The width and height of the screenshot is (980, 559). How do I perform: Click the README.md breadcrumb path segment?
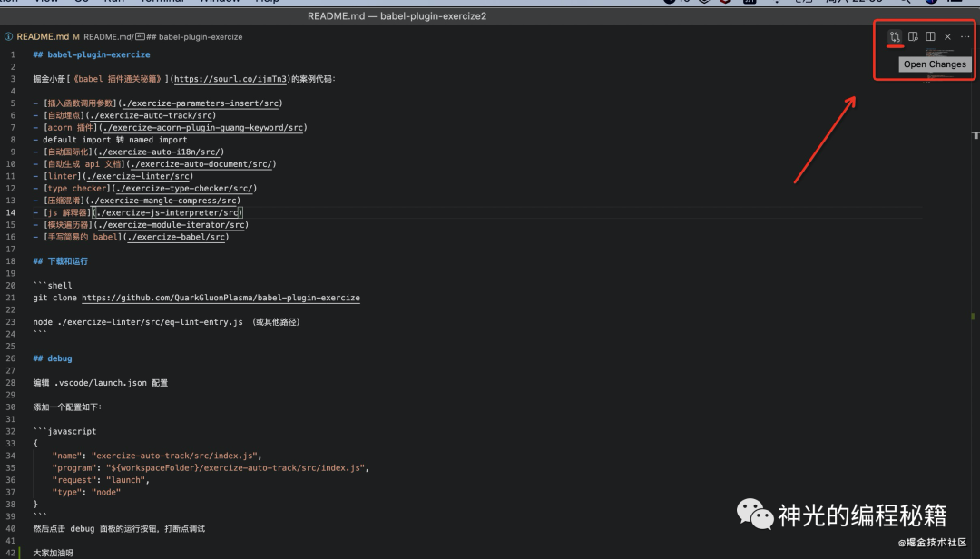click(x=107, y=37)
